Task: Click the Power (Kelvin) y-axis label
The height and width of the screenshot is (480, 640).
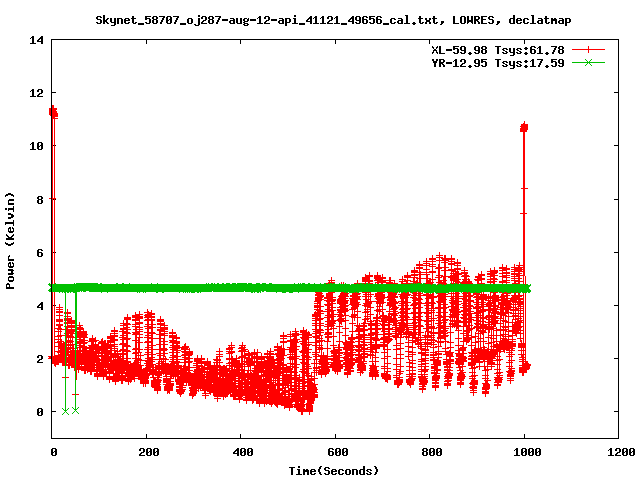Action: 10,241
